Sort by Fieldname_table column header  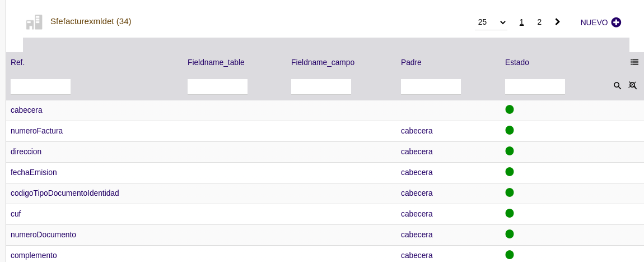point(216,62)
